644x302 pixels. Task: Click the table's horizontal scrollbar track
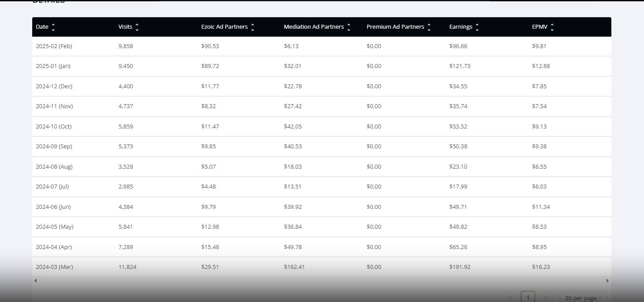(x=322, y=280)
